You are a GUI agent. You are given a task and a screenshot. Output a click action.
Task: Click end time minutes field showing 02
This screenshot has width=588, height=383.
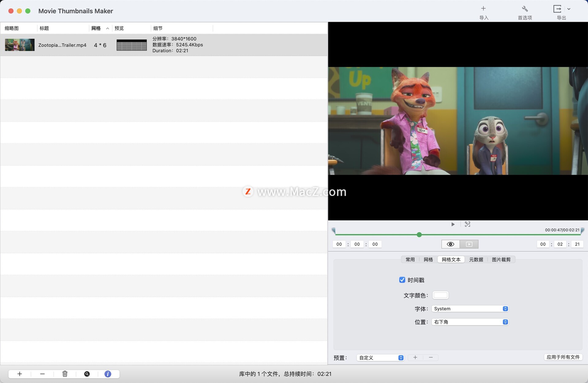coord(560,244)
